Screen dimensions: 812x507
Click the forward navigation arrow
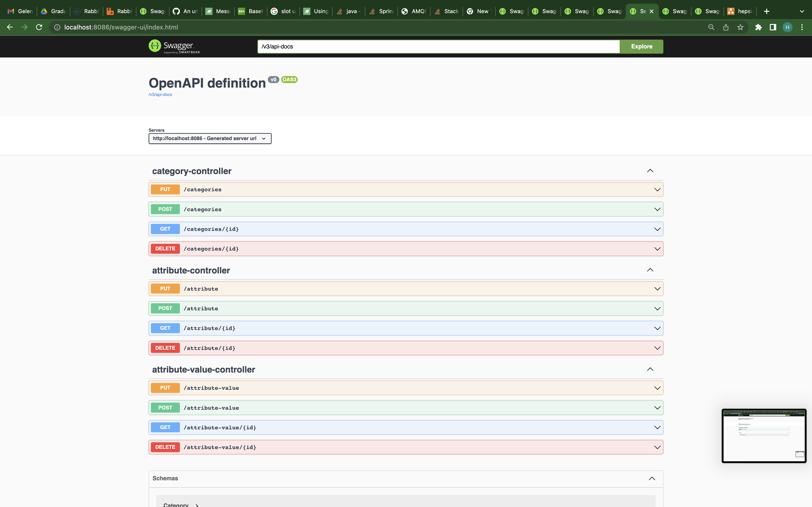(x=24, y=27)
